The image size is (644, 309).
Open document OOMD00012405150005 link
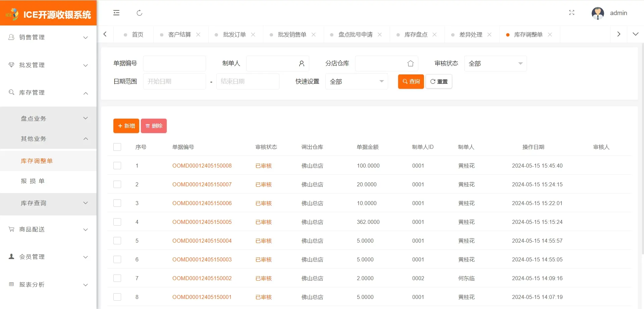pyautogui.click(x=202, y=222)
